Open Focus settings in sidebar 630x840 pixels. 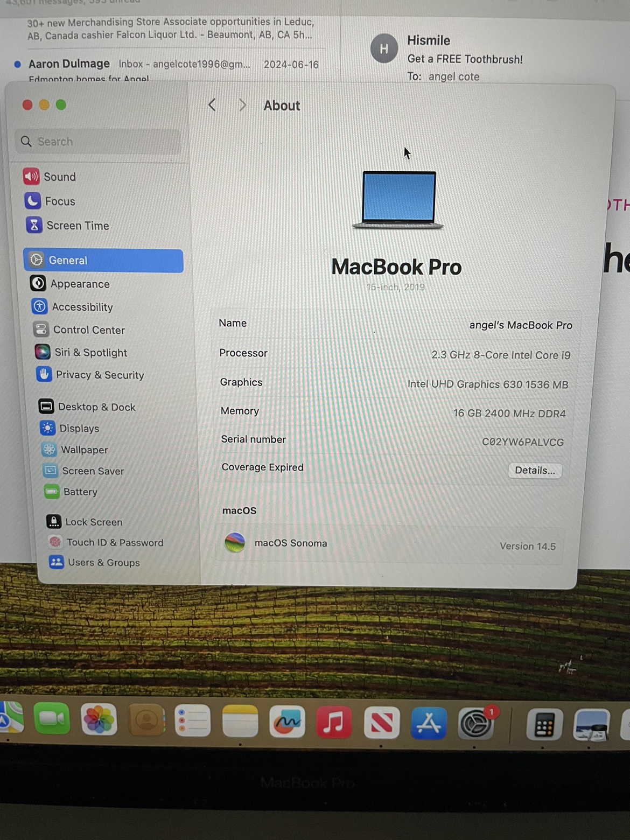tap(50, 201)
